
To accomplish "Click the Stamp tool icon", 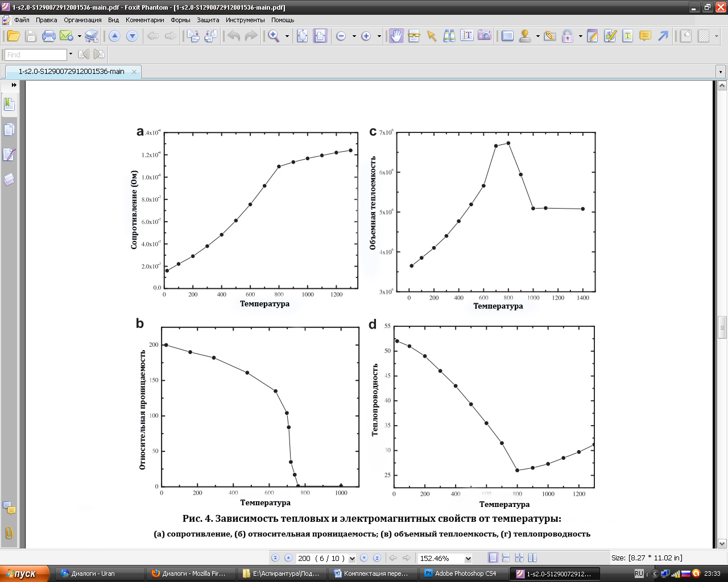I will [526, 36].
